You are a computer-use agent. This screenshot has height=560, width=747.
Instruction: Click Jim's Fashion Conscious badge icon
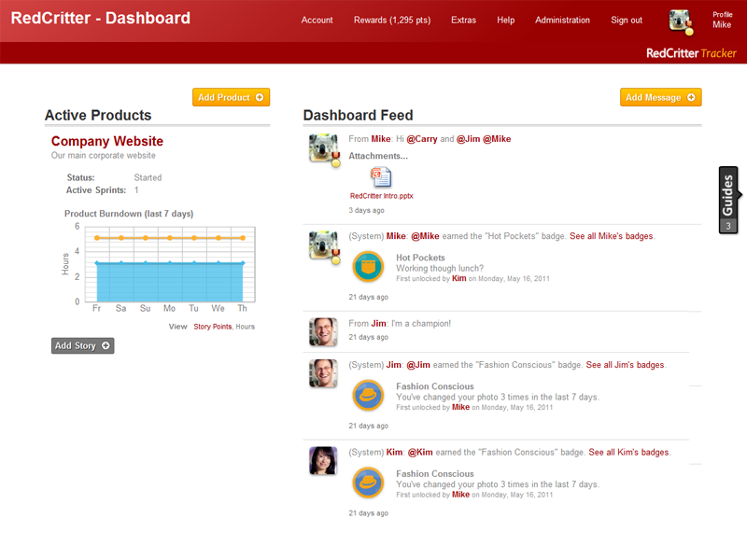tap(368, 395)
